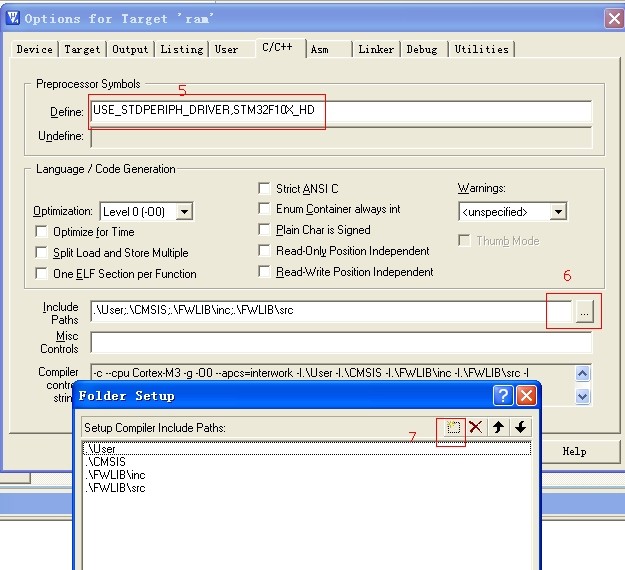The height and width of the screenshot is (570, 625).
Task: Switch to the Linker tab
Action: [376, 49]
